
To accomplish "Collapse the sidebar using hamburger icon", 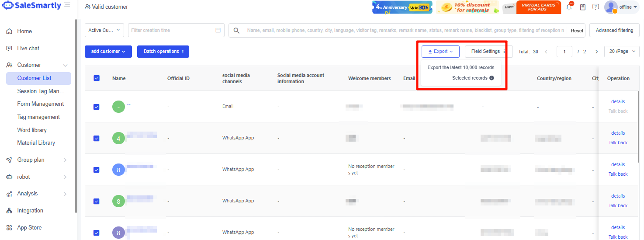I will point(67,5).
